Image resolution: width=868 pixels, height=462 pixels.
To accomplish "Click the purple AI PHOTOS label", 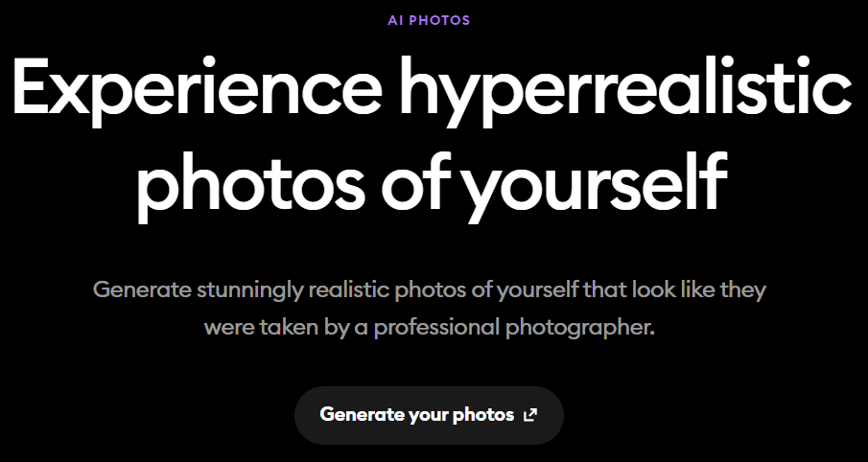I will 429,20.
